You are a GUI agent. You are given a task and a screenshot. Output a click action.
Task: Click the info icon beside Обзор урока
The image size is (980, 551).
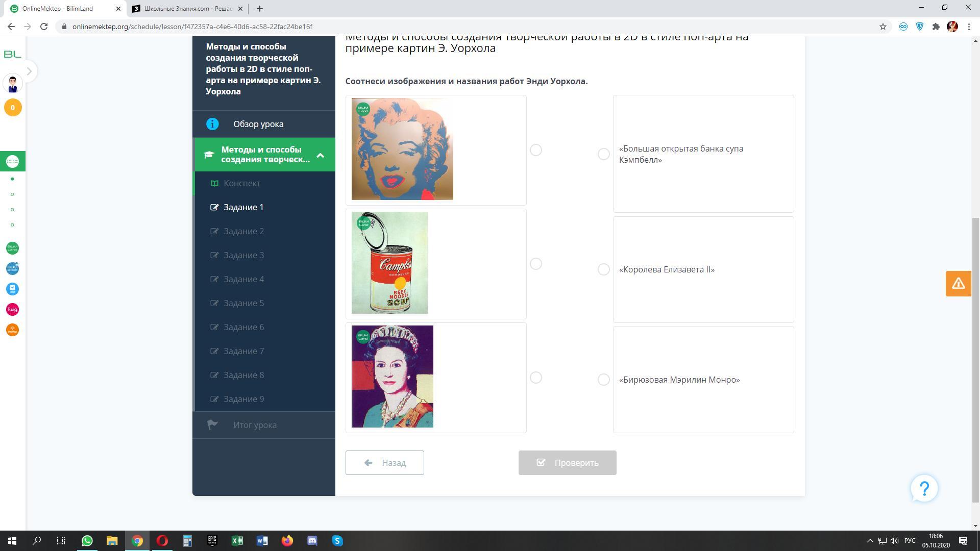coord(212,124)
